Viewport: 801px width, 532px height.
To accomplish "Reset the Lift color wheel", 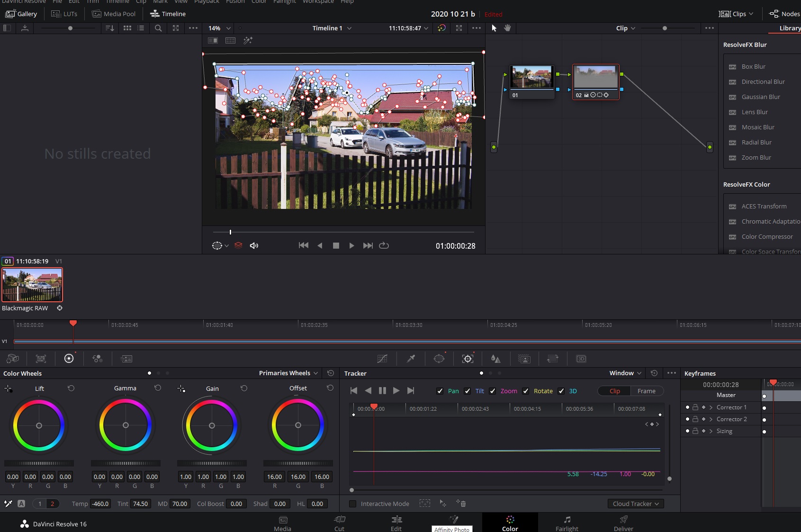I will click(x=71, y=388).
